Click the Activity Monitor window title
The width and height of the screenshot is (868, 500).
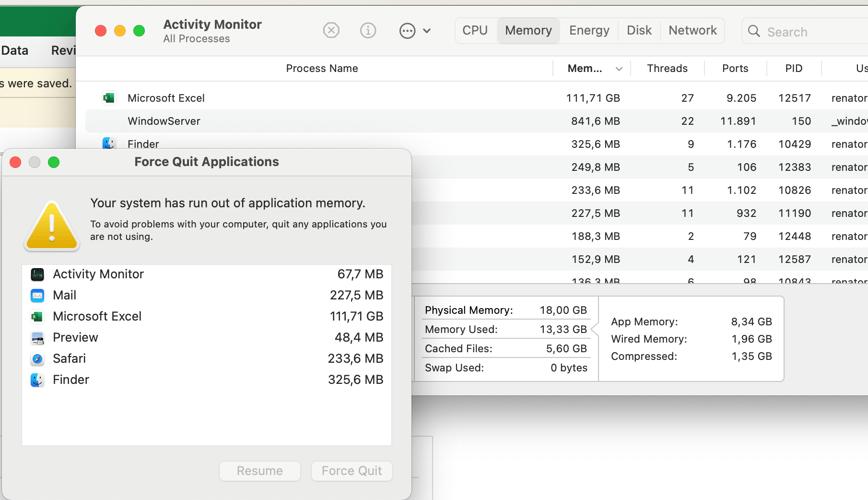pos(212,24)
